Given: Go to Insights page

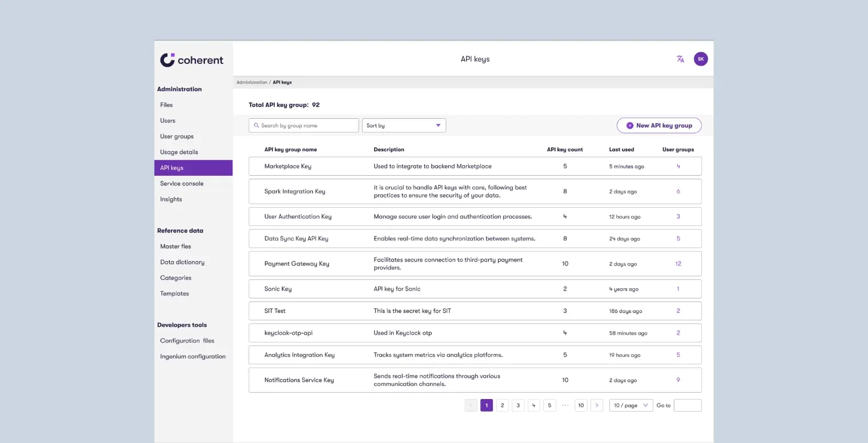Looking at the screenshot, I should click(x=171, y=199).
